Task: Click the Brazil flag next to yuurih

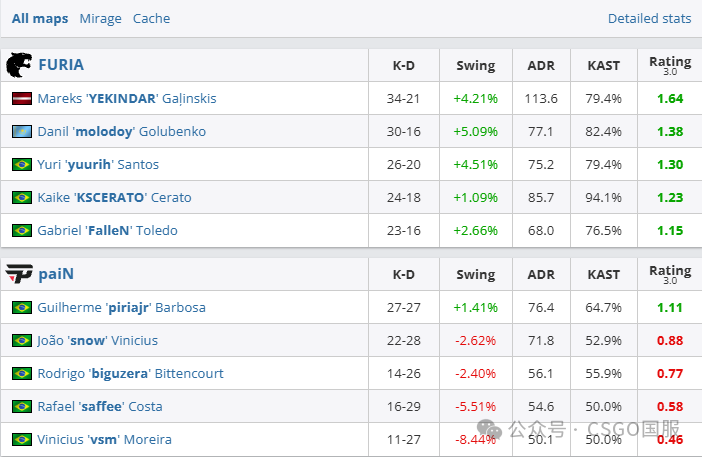Action: (x=22, y=164)
